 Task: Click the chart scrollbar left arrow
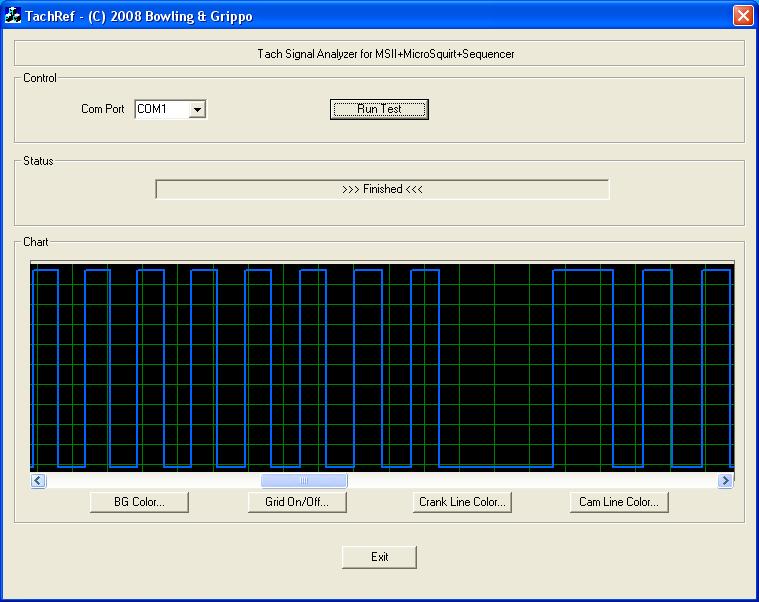38,481
